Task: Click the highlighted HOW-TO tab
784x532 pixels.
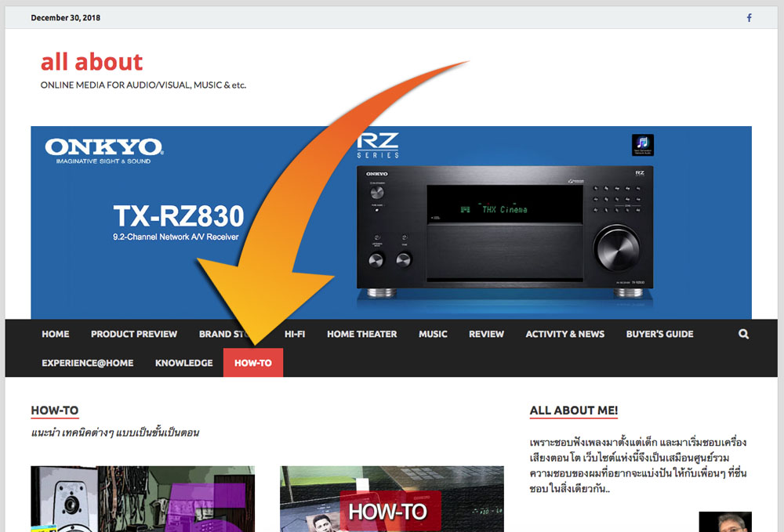Action: (253, 363)
